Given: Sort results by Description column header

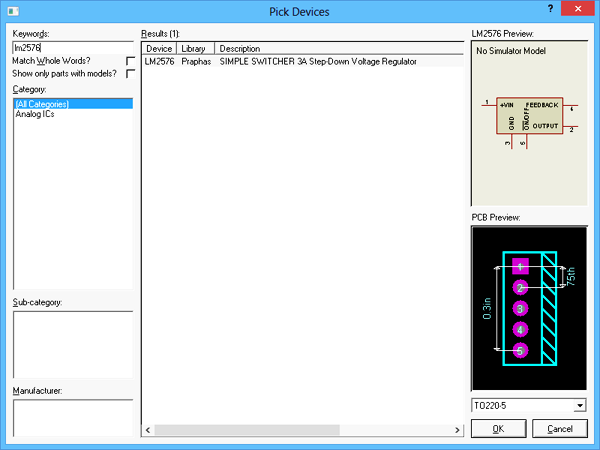Looking at the screenshot, I should pos(339,49).
